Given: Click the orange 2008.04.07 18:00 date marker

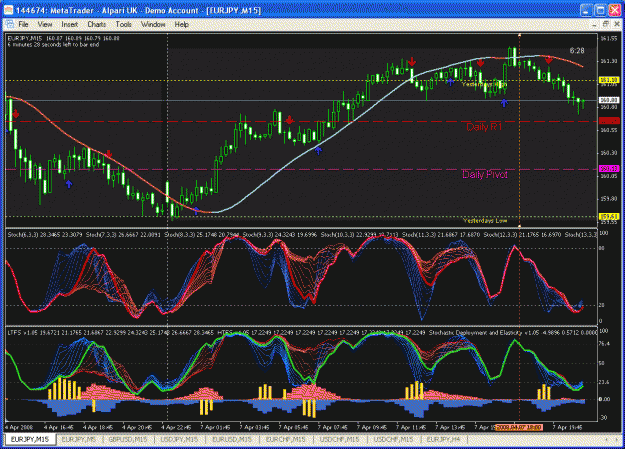Looking at the screenshot, I should [519, 427].
